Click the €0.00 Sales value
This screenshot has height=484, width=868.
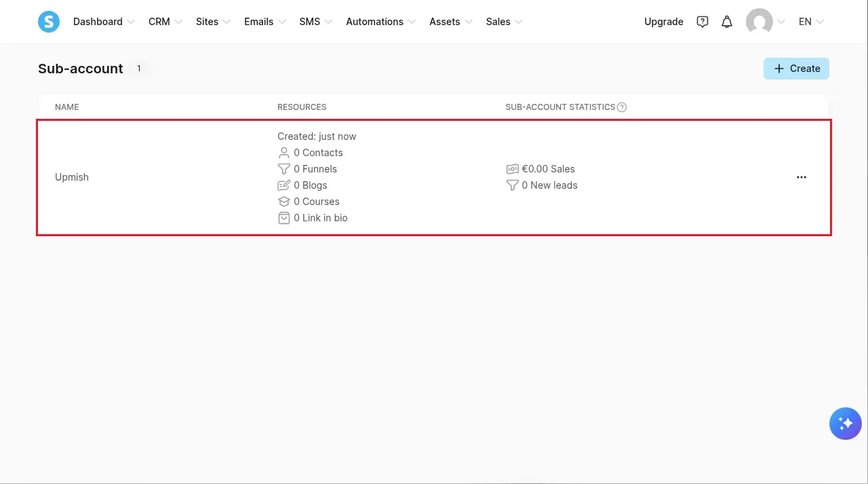point(548,169)
